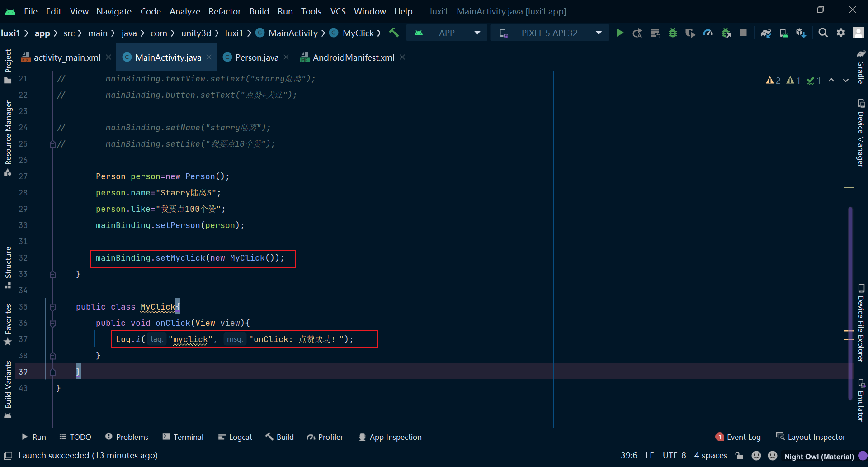Click the 4 spaces indent setting
This screenshot has height=467, width=868.
(711, 456)
